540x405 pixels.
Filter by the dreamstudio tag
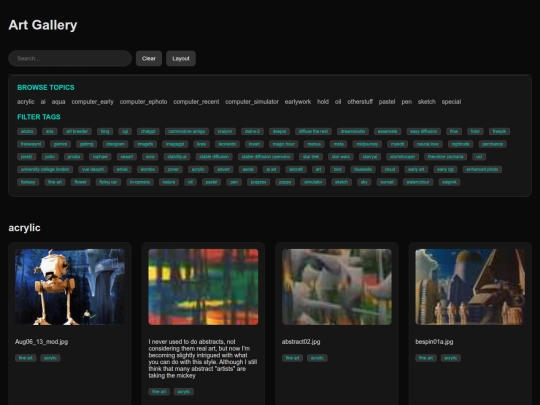tap(353, 132)
